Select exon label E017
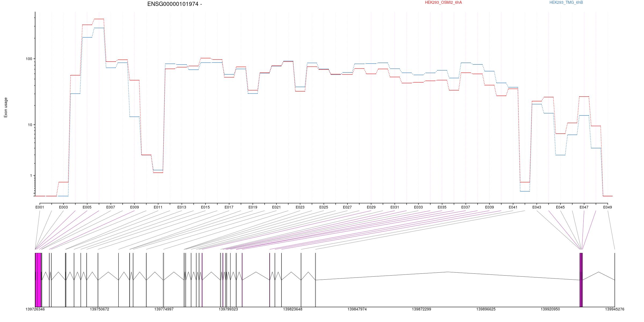644x322 pixels. coord(229,207)
